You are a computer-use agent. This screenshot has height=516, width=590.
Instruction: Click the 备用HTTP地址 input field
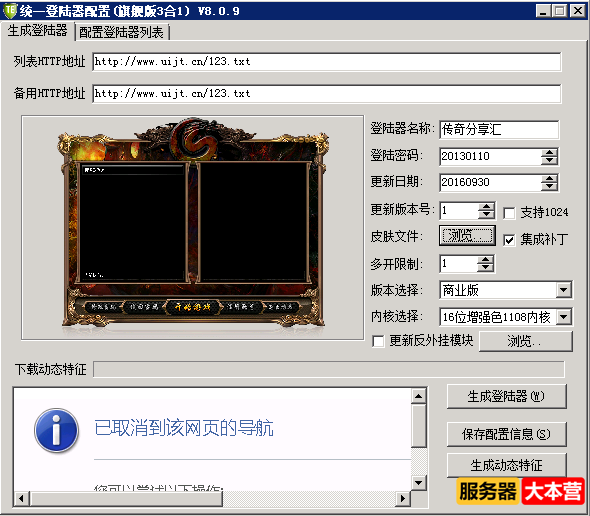pos(327,94)
